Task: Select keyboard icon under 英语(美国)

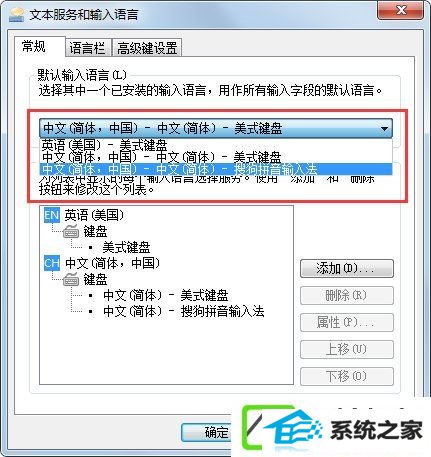Action: click(x=71, y=231)
